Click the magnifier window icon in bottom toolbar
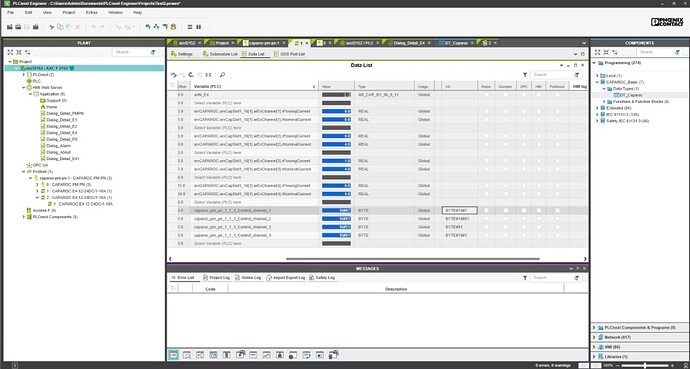The height and width of the screenshot is (369, 690). click(187, 354)
